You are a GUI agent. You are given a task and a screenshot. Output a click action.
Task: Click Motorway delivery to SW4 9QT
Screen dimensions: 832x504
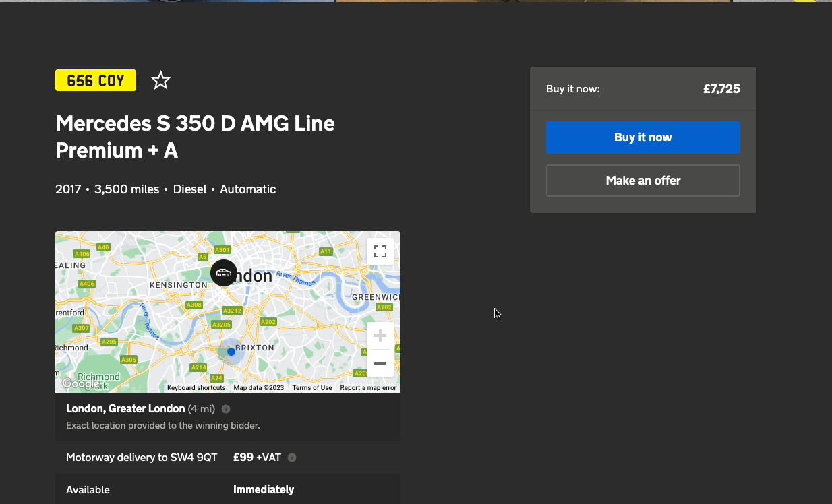pyautogui.click(x=142, y=458)
